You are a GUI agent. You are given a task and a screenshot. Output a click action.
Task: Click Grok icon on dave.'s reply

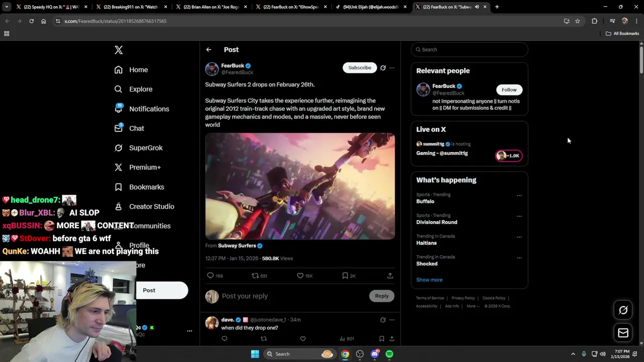(x=383, y=320)
